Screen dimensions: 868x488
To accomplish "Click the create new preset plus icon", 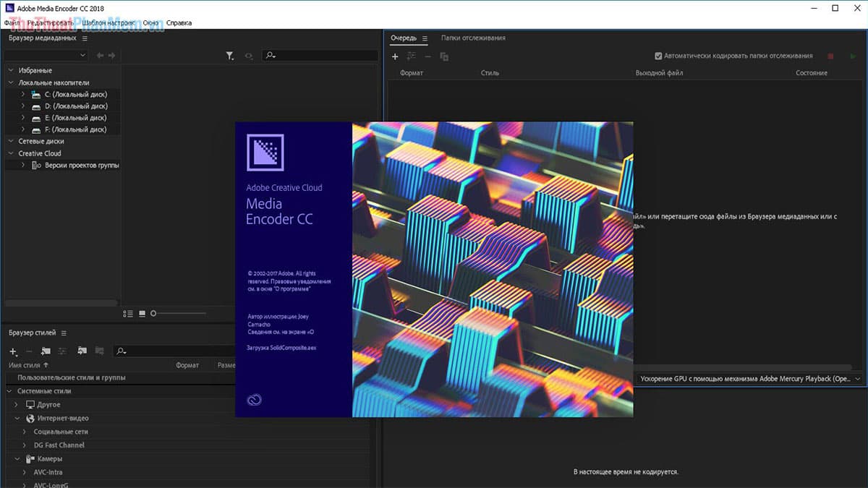I will pyautogui.click(x=13, y=351).
